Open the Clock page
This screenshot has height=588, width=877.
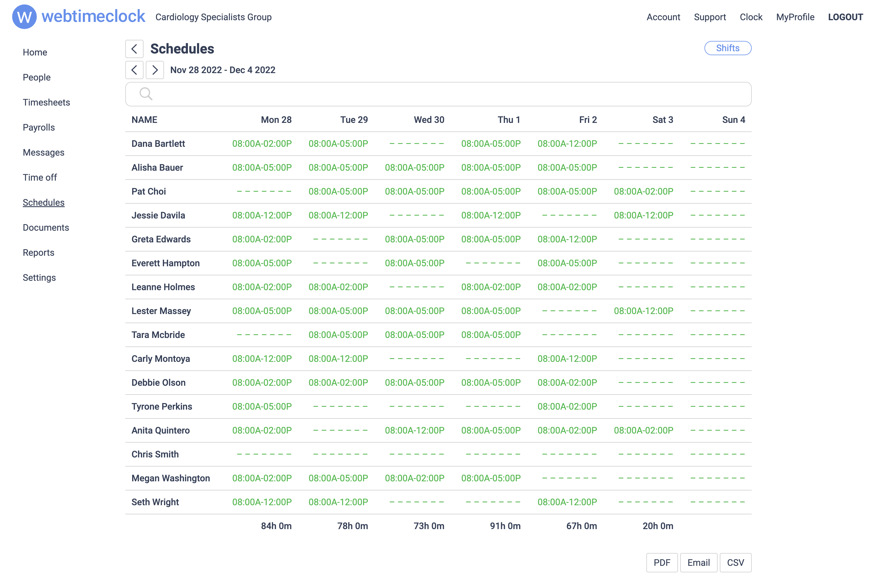click(751, 17)
